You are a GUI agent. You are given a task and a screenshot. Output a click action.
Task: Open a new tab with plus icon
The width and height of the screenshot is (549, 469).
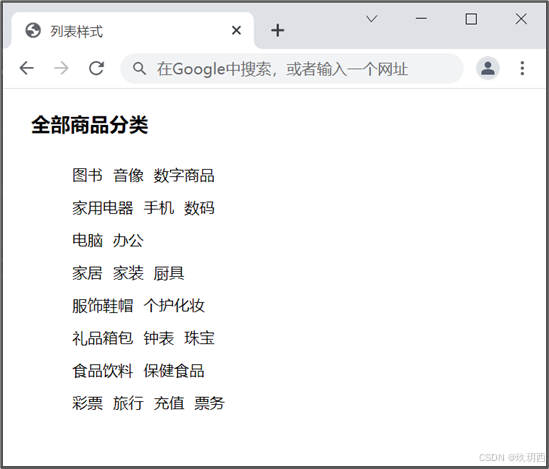tap(277, 30)
